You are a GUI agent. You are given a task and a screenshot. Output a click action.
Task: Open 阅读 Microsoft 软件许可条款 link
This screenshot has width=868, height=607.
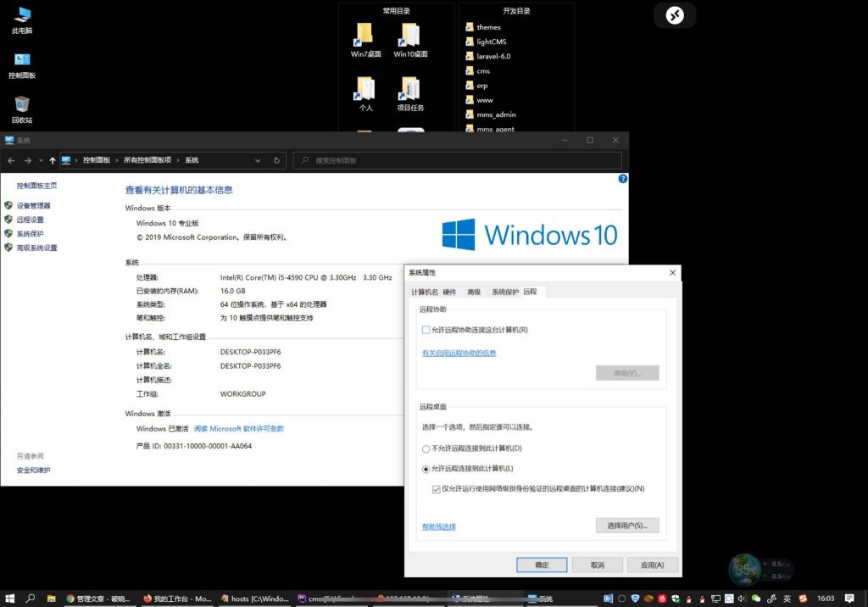(238, 429)
